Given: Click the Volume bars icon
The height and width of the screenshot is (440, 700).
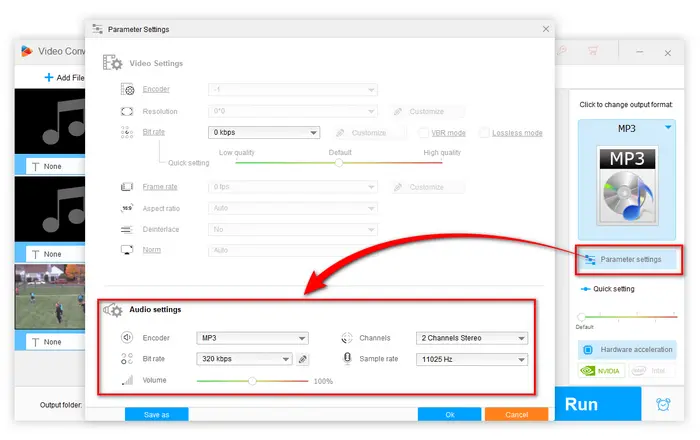Looking at the screenshot, I should pos(128,380).
